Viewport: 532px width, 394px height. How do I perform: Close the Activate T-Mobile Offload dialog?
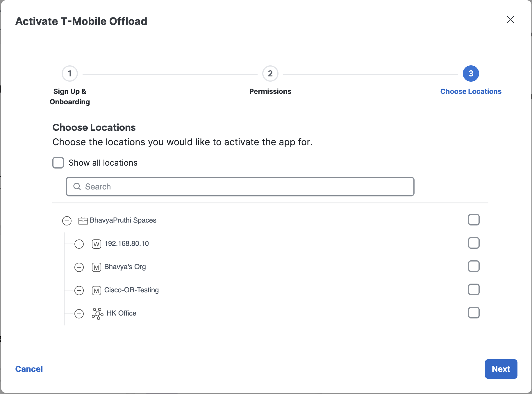coord(510,19)
